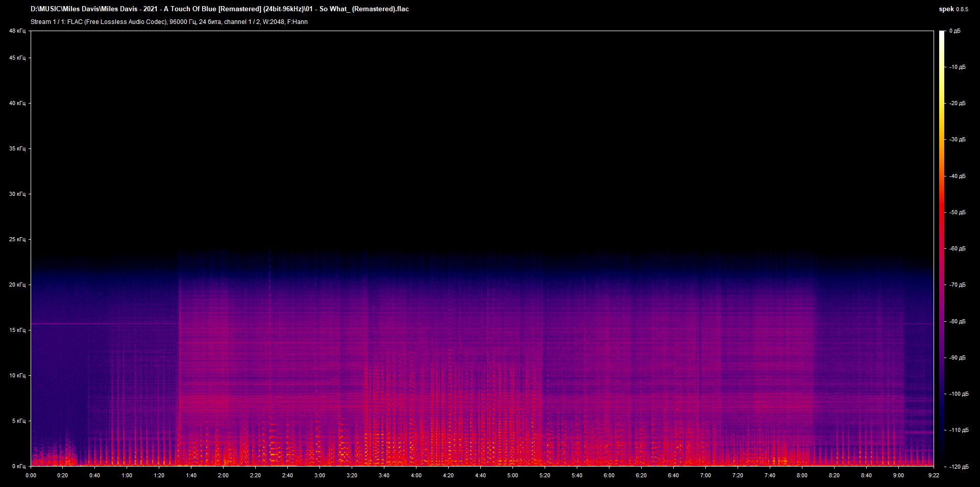Viewport: 980px width, 487px height.
Task: Click the '7:20' time axis label
Action: click(x=738, y=476)
